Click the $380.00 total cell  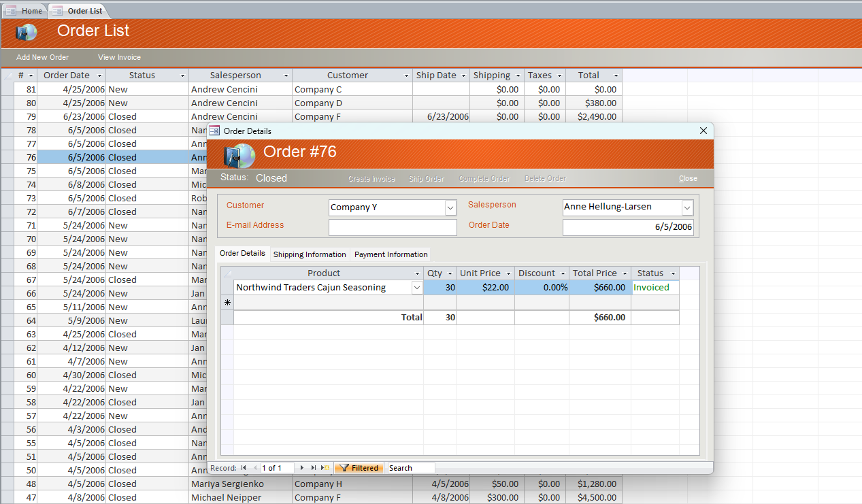pyautogui.click(x=594, y=103)
